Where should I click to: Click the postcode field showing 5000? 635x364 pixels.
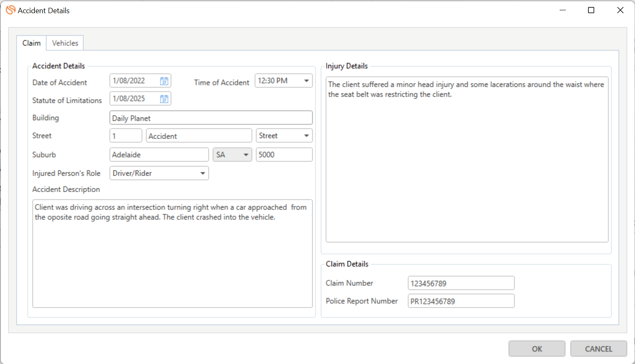[x=284, y=155]
